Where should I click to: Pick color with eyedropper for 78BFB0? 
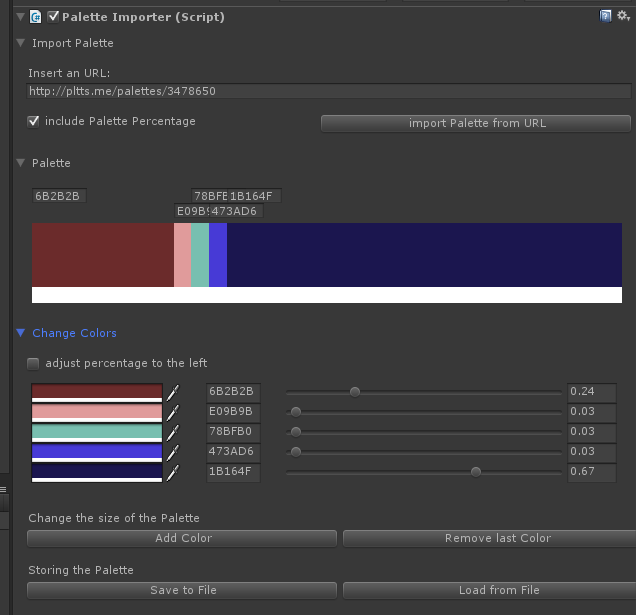point(173,432)
